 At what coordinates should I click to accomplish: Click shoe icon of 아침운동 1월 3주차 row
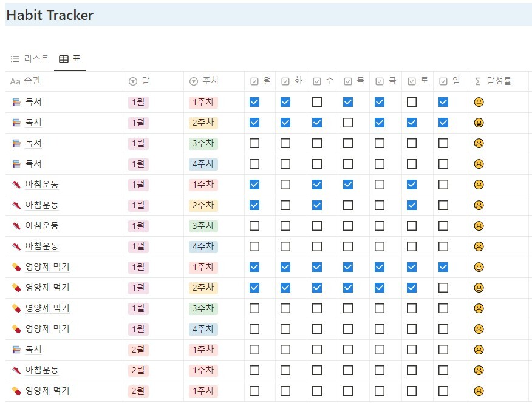pos(16,226)
